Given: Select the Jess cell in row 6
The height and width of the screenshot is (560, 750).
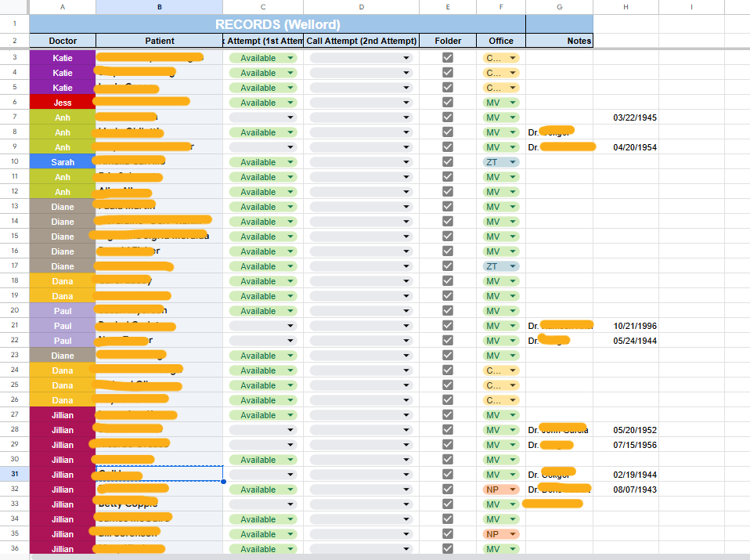Looking at the screenshot, I should (x=63, y=103).
